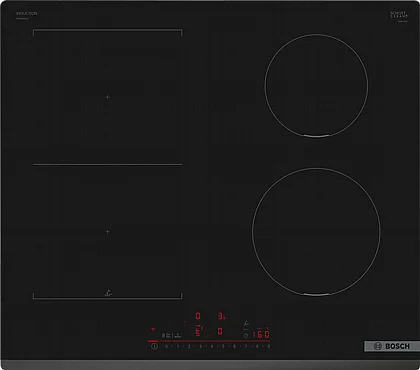This screenshot has height=370, width=420.
Task: Select the front right zone display showing 0
Action: [220, 331]
